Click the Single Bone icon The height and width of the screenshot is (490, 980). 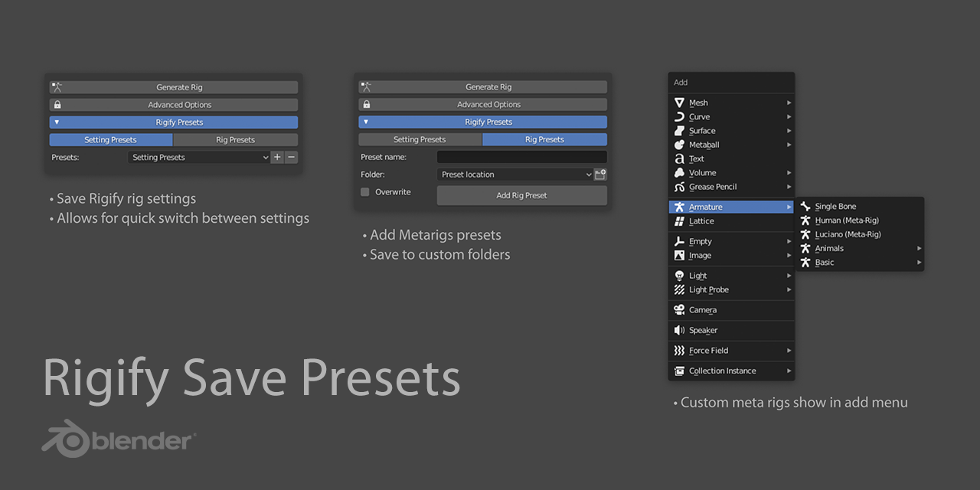(805, 207)
